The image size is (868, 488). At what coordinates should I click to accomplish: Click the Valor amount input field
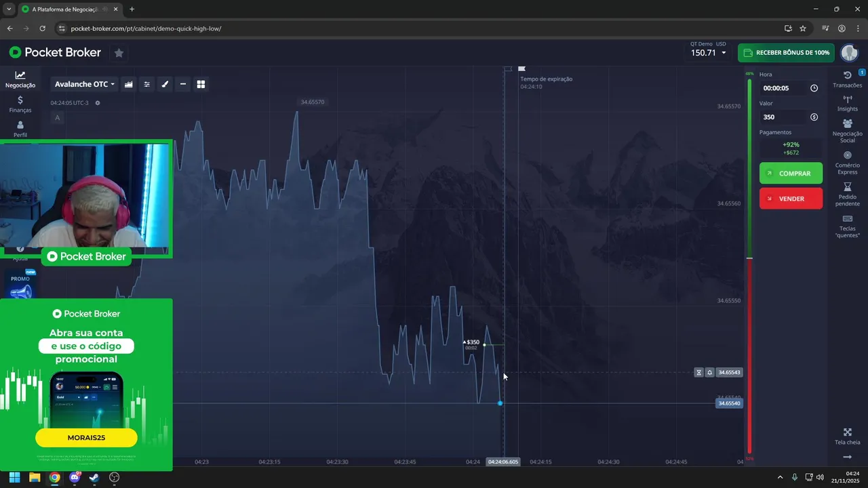click(x=783, y=117)
